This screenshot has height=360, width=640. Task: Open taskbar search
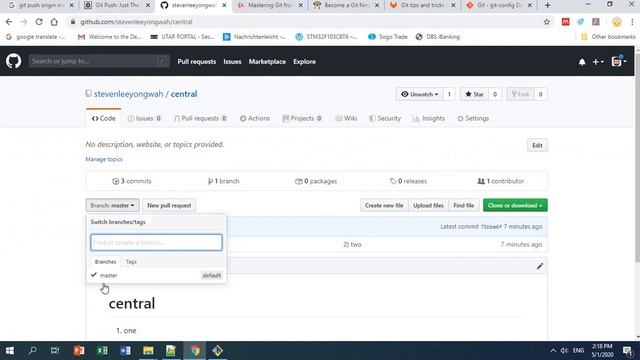coord(32,351)
